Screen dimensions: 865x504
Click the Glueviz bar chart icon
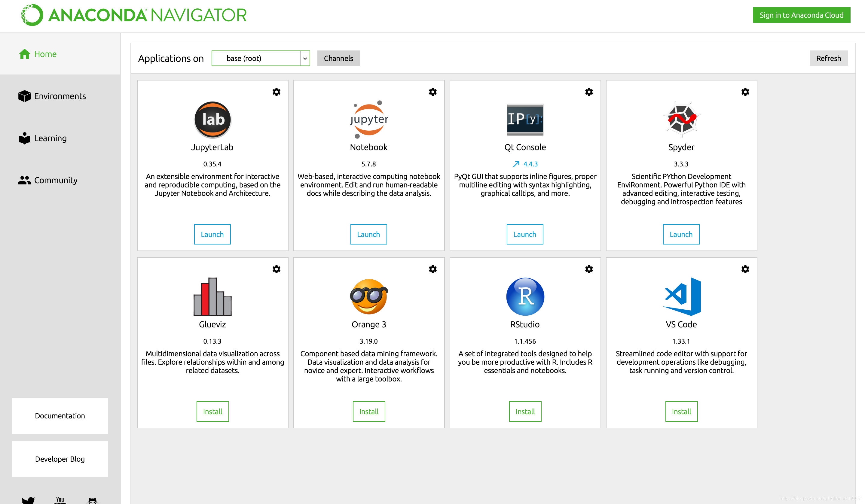(x=212, y=296)
